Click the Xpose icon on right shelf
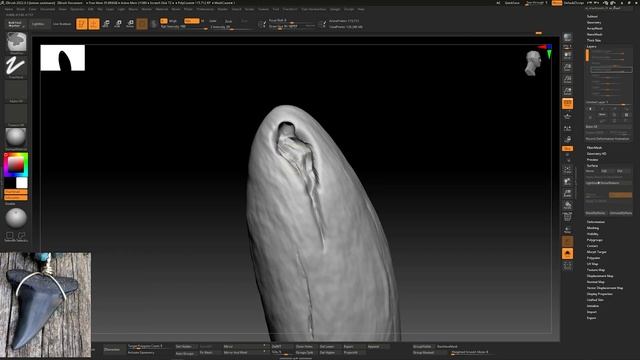The width and height of the screenshot is (640, 360). [x=567, y=266]
